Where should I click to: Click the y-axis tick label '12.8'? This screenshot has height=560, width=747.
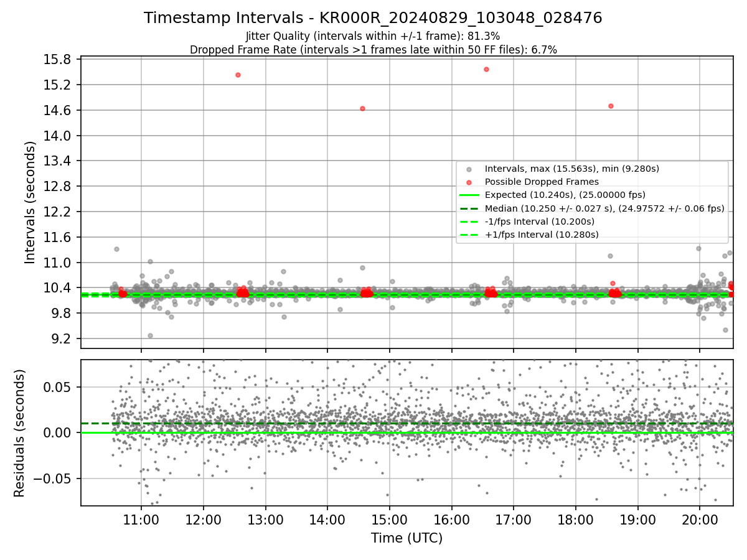tap(58, 187)
